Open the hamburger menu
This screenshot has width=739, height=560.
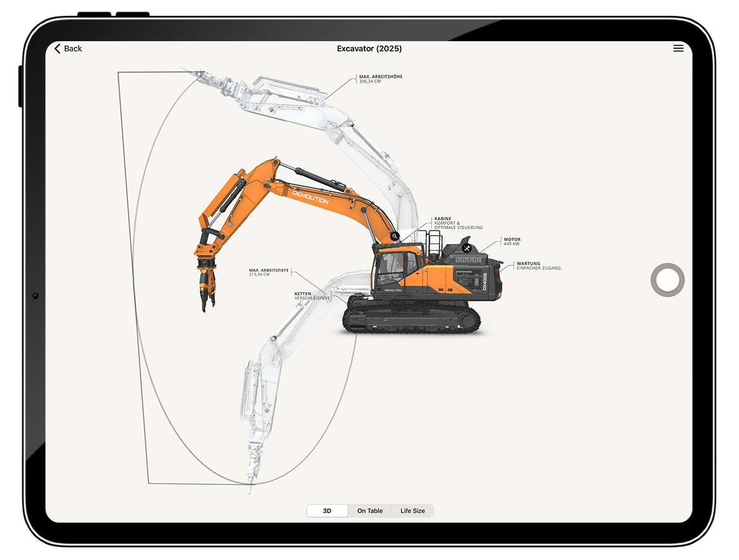pyautogui.click(x=678, y=49)
